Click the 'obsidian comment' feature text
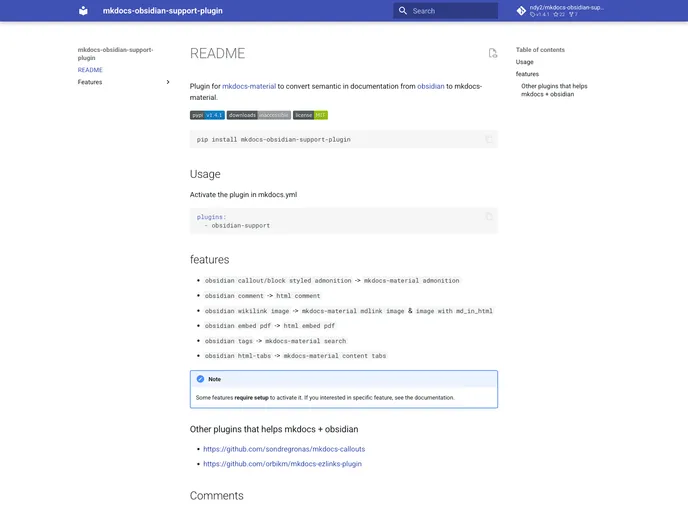This screenshot has height=512, width=688. [x=234, y=296]
